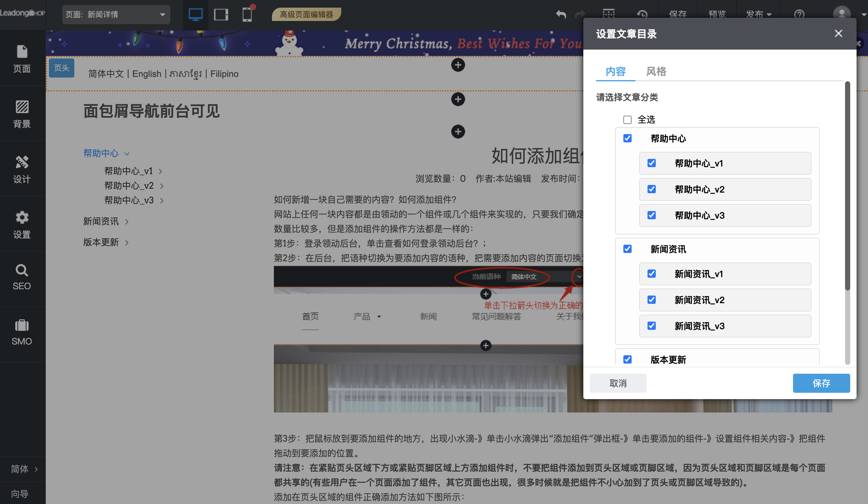
Task: Open the Background settings icon
Action: [x=22, y=107]
